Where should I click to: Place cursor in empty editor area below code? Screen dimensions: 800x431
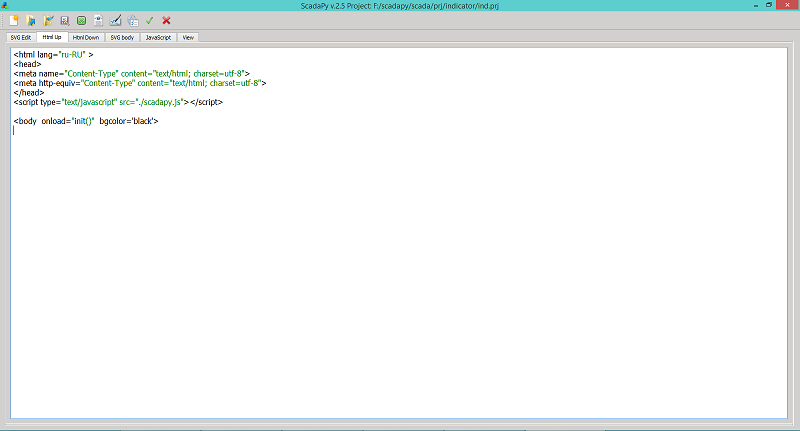tap(398, 275)
